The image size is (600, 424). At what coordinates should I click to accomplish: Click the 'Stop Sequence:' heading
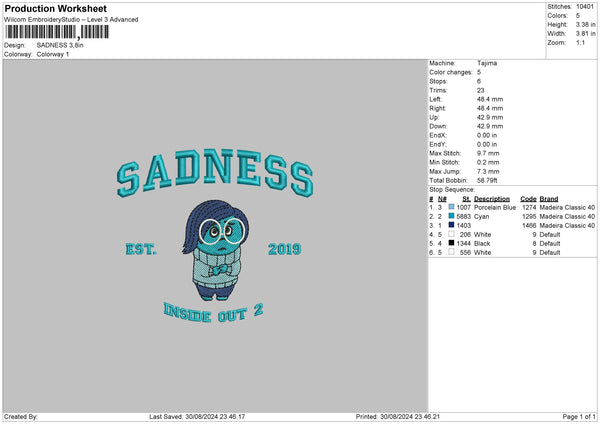[x=452, y=190]
